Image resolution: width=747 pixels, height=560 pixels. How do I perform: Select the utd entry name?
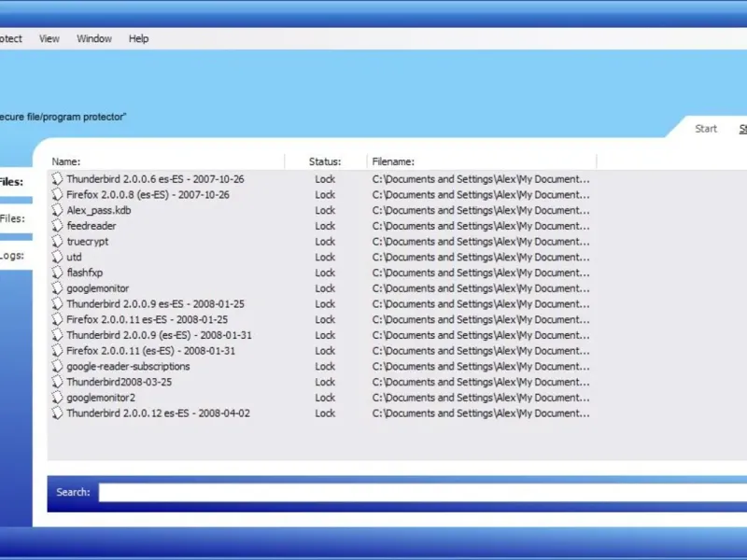tap(74, 258)
